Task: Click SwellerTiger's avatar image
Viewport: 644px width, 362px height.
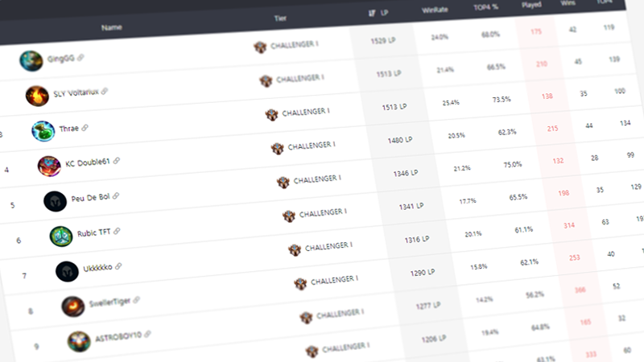Action: [x=72, y=306]
